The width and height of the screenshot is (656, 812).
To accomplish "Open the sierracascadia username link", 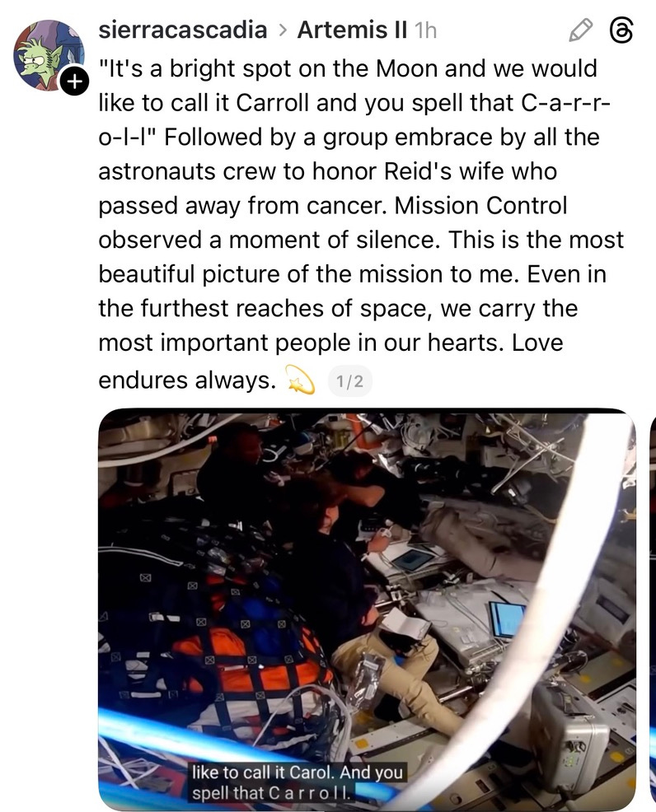I will (183, 30).
